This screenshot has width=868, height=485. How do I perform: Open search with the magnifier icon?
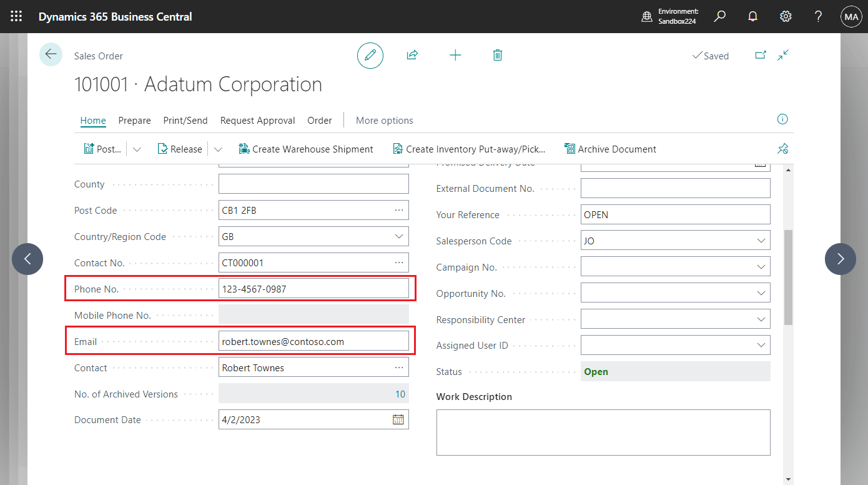pos(719,16)
